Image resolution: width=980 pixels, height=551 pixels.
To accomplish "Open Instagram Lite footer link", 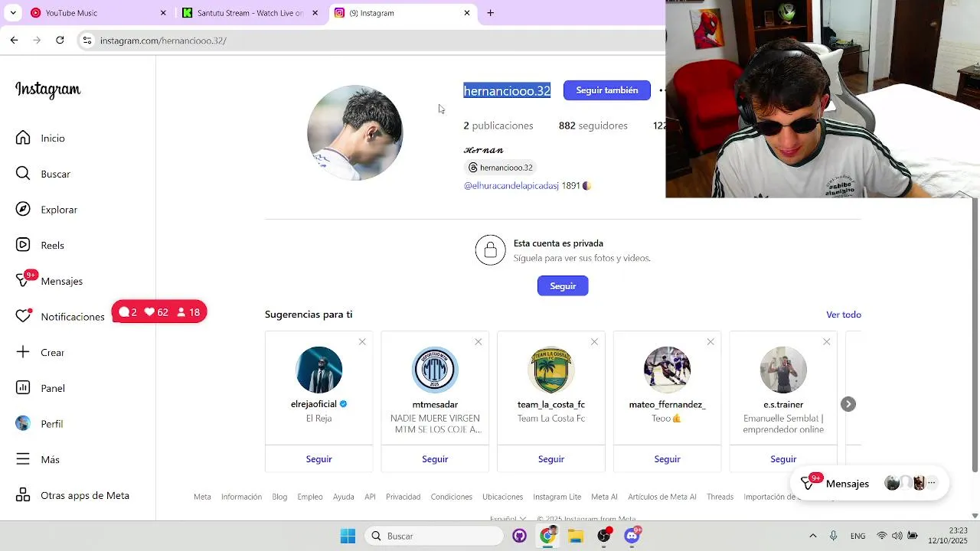I will click(557, 497).
